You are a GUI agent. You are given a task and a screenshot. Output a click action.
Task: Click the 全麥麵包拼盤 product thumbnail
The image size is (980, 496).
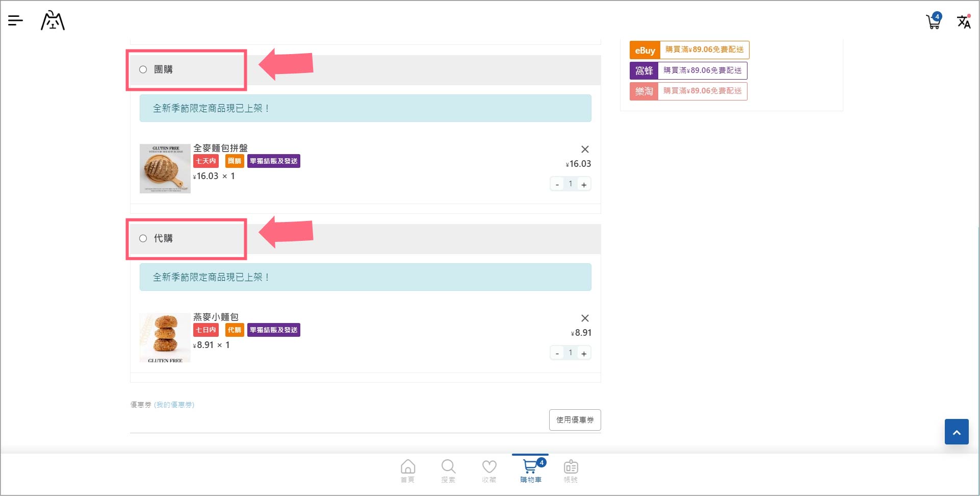point(165,168)
